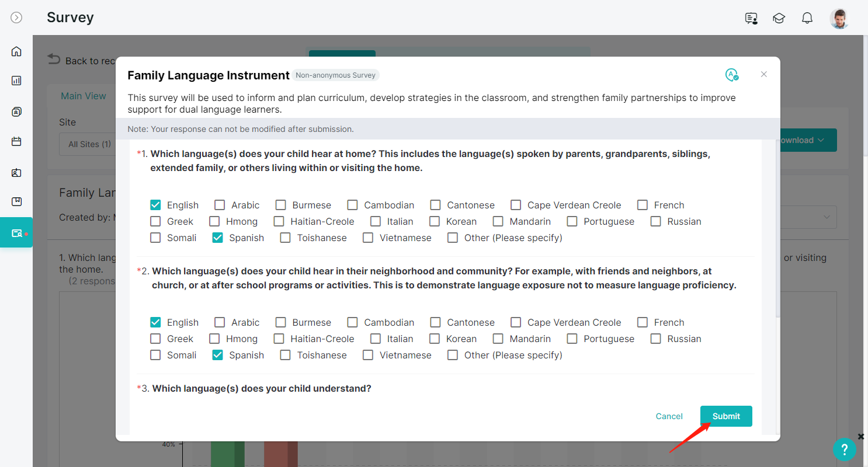Click the Cancel link

click(x=669, y=416)
